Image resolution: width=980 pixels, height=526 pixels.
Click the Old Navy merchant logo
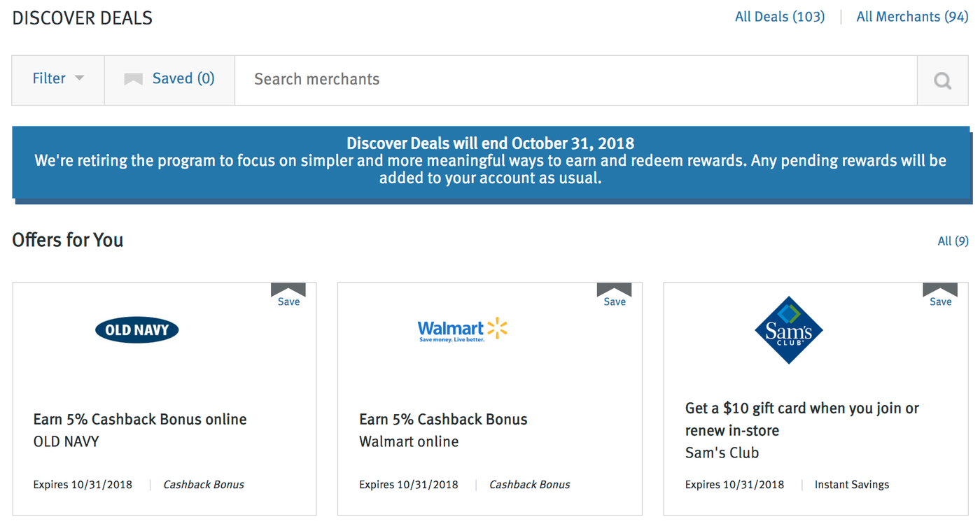[137, 329]
